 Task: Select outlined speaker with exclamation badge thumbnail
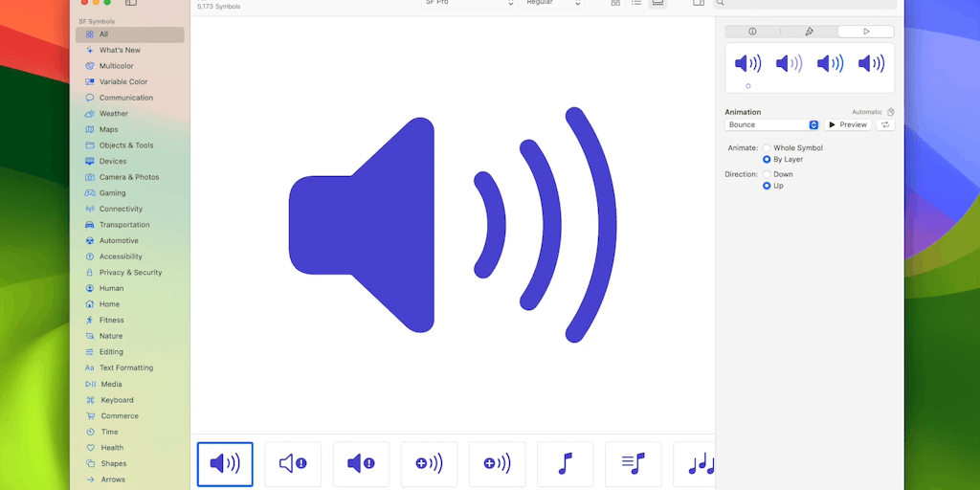[x=293, y=464]
